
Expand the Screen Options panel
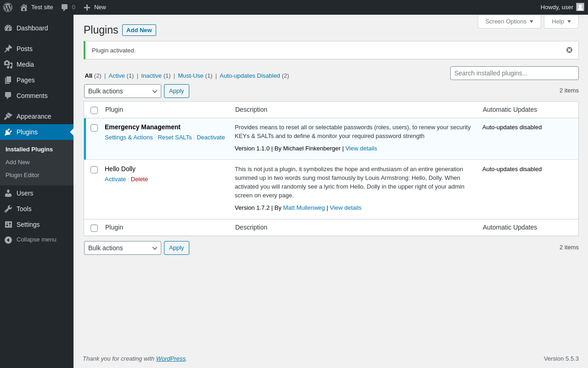[509, 21]
